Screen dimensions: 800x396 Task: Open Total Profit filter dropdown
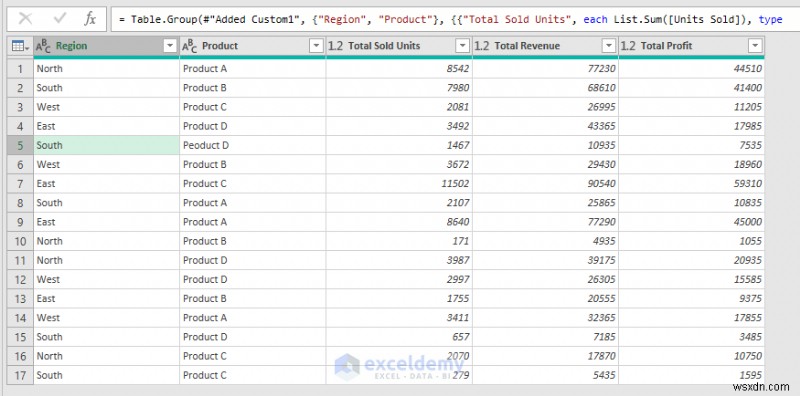(x=755, y=46)
